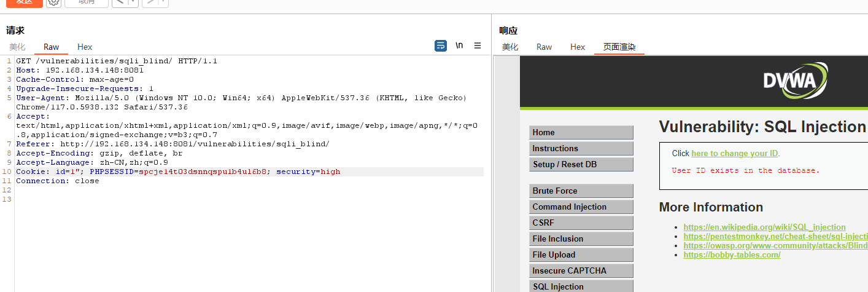Select the 页面渲染 render tab
Image resolution: width=868 pixels, height=292 pixels.
619,47
